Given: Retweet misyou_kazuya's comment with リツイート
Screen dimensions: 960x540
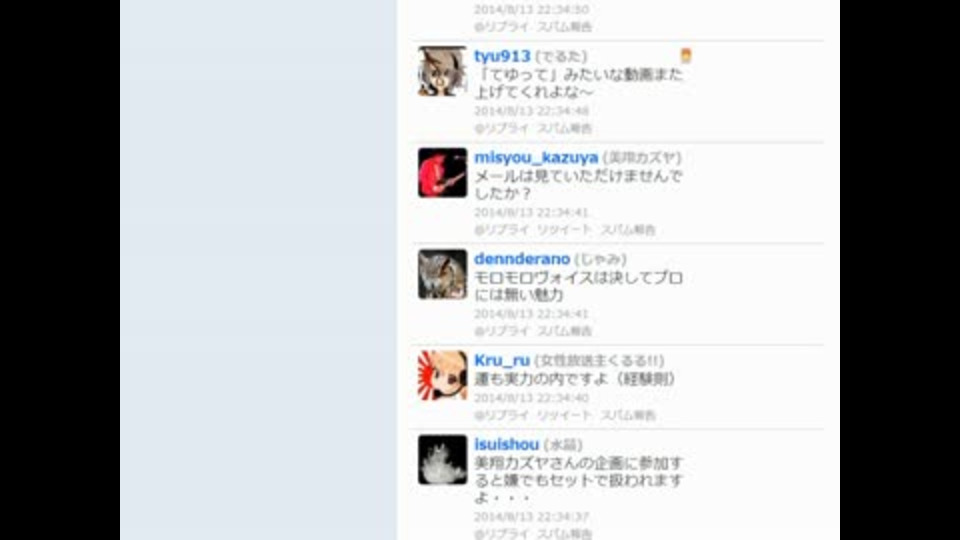Looking at the screenshot, I should [564, 230].
